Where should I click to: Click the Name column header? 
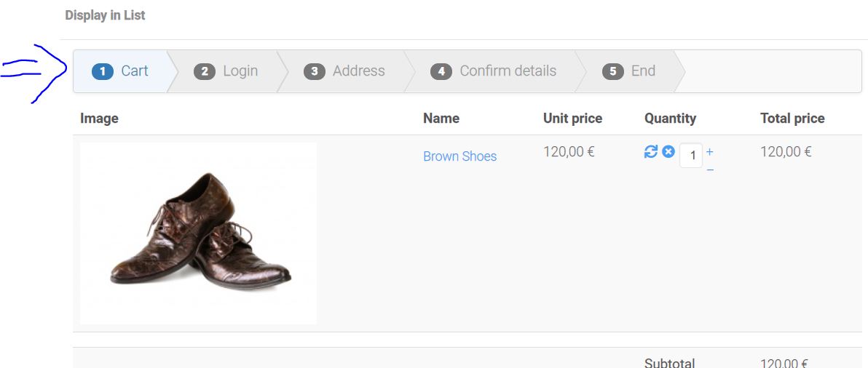click(441, 119)
